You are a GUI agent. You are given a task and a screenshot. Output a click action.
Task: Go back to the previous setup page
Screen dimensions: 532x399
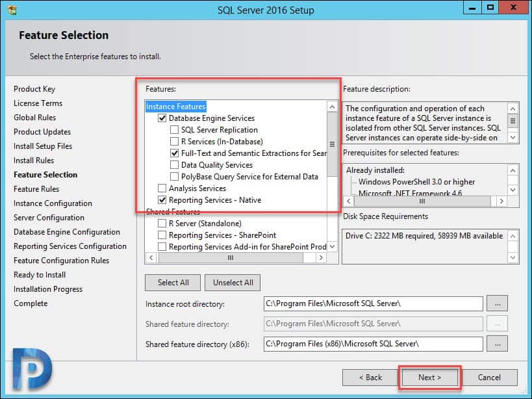370,378
